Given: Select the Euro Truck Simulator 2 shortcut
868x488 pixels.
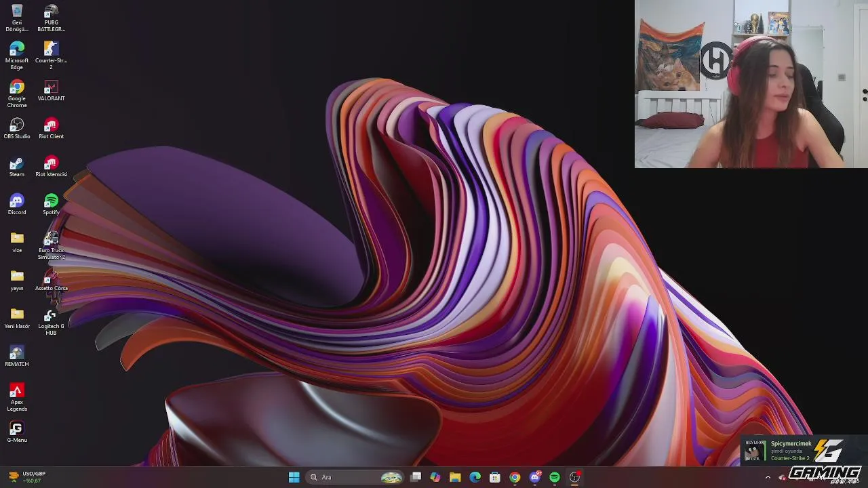Looking at the screenshot, I should tap(51, 246).
